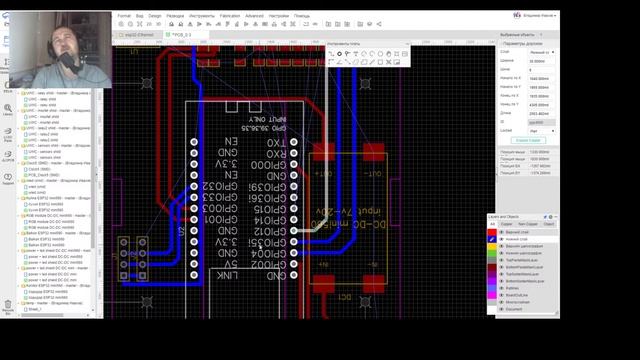Viewport: 640px width, 360px height.
Task: Open layer settings gear in Layers and Objects
Action: [x=550, y=217]
